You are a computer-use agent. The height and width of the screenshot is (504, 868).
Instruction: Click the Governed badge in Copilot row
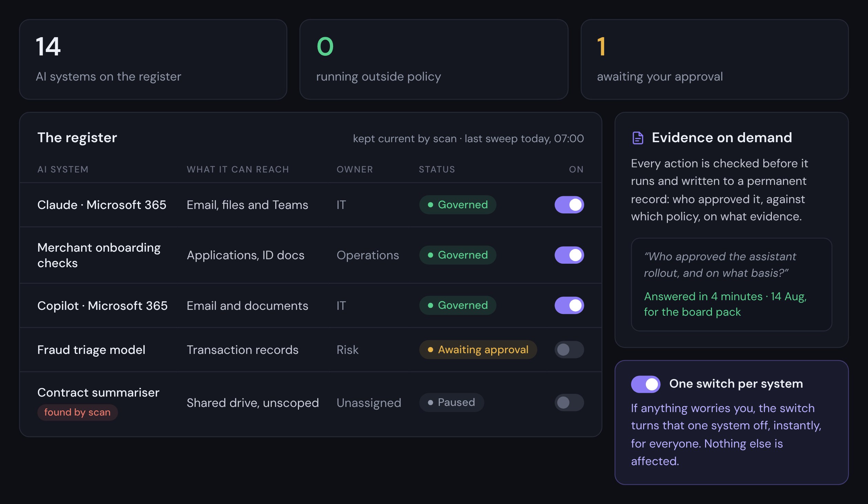(458, 305)
